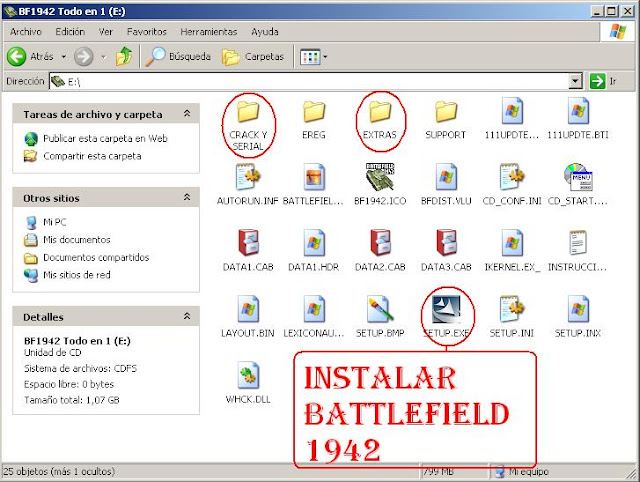Click the 'Mi equipo' status bar entry
The height and width of the screenshot is (482, 640).
(521, 472)
